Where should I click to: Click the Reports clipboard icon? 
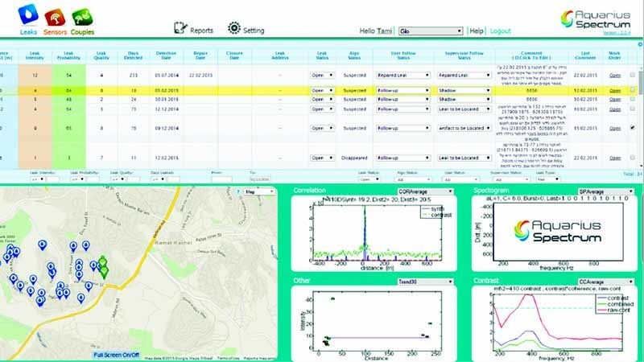[x=180, y=29]
